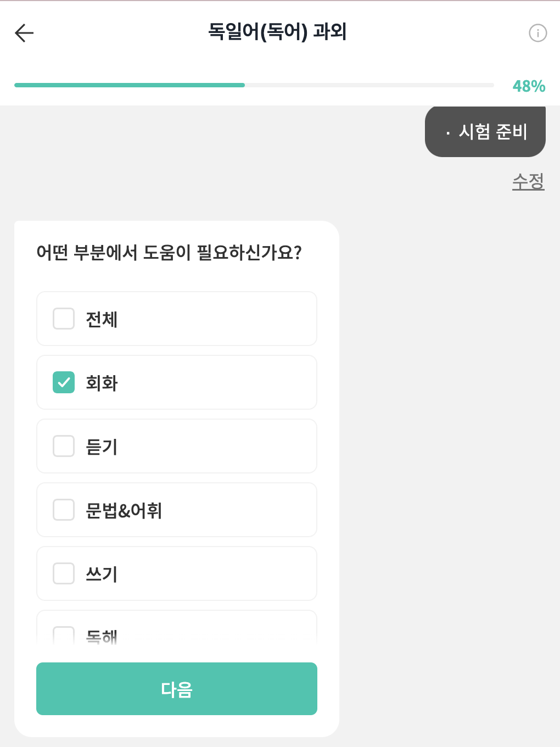Open the info icon at top right
Image resolution: width=560 pixels, height=747 pixels.
coord(537,33)
